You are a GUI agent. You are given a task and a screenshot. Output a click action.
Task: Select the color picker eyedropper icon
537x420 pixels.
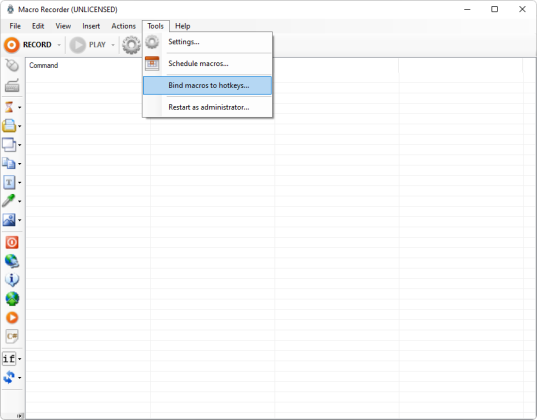9,201
